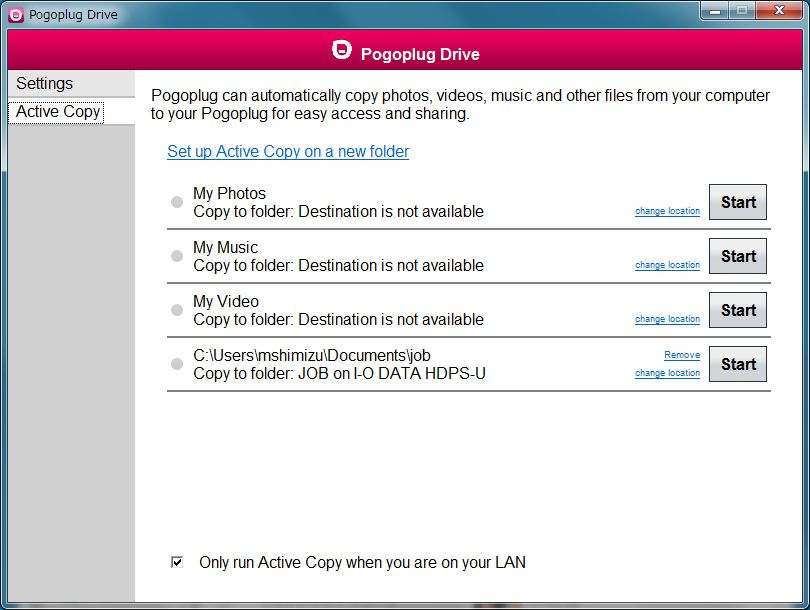This screenshot has height=610, width=810.
Task: Change location for My Photos
Action: tap(667, 211)
